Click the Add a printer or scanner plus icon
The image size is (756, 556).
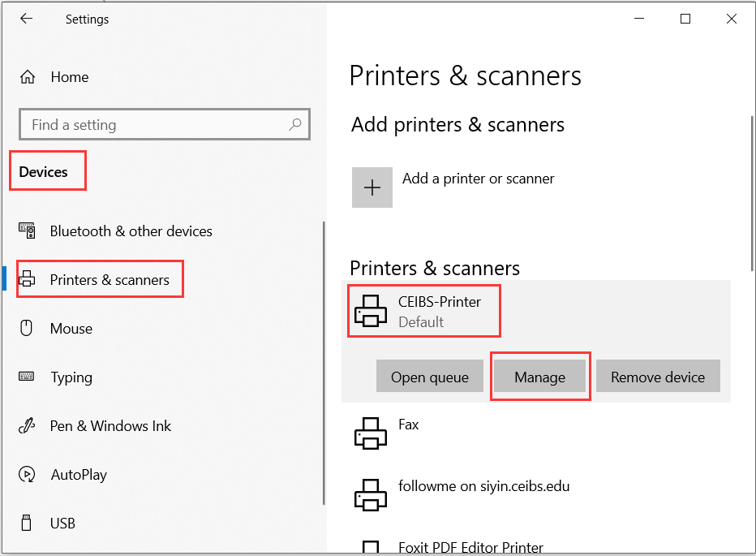pyautogui.click(x=372, y=187)
